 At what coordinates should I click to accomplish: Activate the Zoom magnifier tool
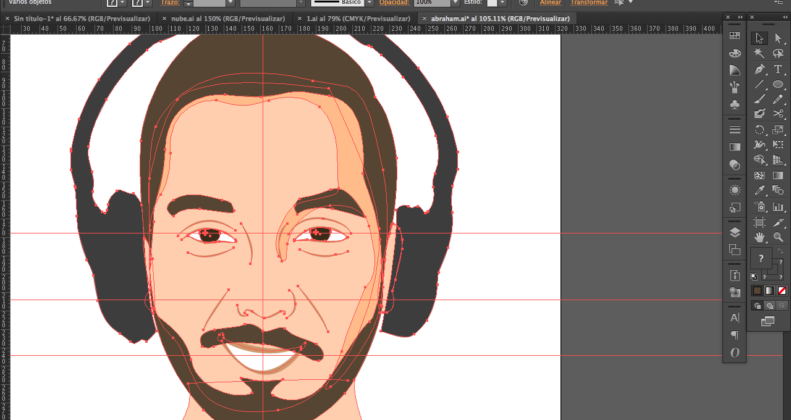pyautogui.click(x=778, y=237)
